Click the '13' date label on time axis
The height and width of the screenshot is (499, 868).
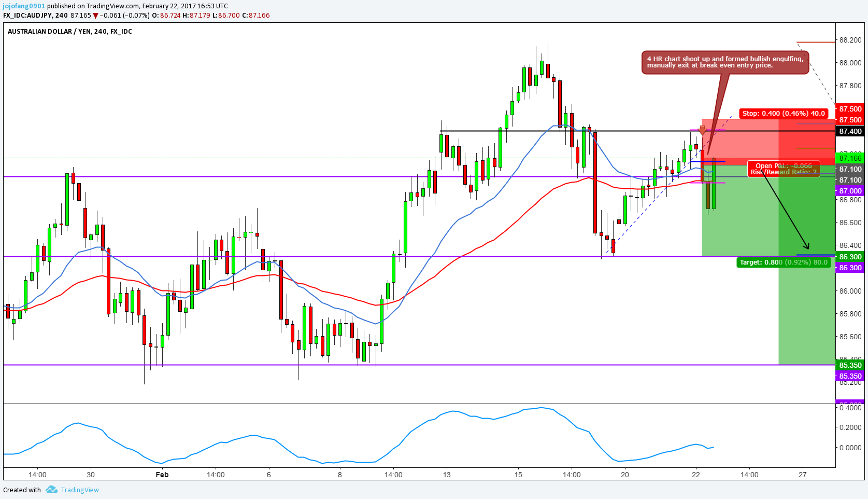(x=447, y=475)
